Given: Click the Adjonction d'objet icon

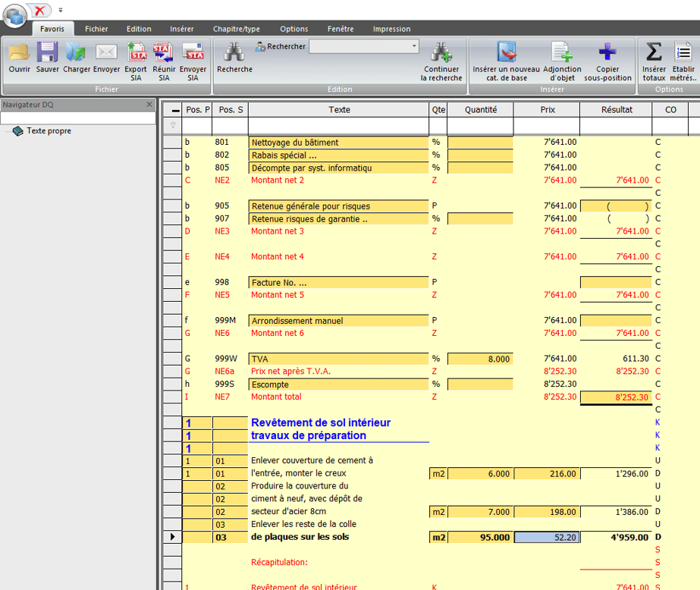Looking at the screenshot, I should [x=562, y=52].
